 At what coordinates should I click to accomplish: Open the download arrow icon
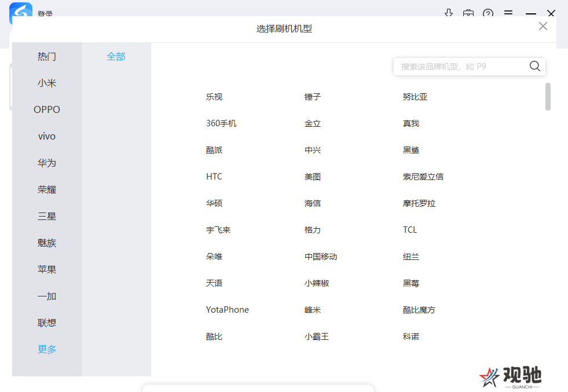[x=449, y=13]
